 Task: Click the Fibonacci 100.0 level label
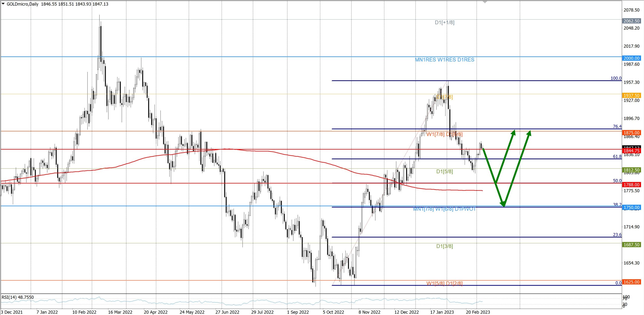click(616, 78)
